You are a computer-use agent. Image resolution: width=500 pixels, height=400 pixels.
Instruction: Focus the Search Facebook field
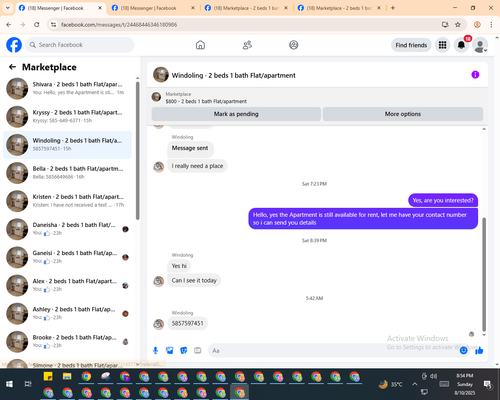coord(80,45)
